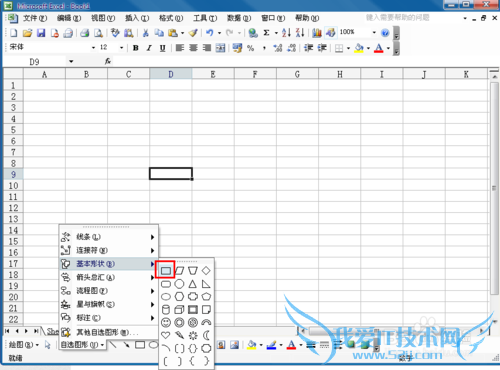The height and width of the screenshot is (370, 500).
Task: Click the Copy icon
Action: coord(159,33)
